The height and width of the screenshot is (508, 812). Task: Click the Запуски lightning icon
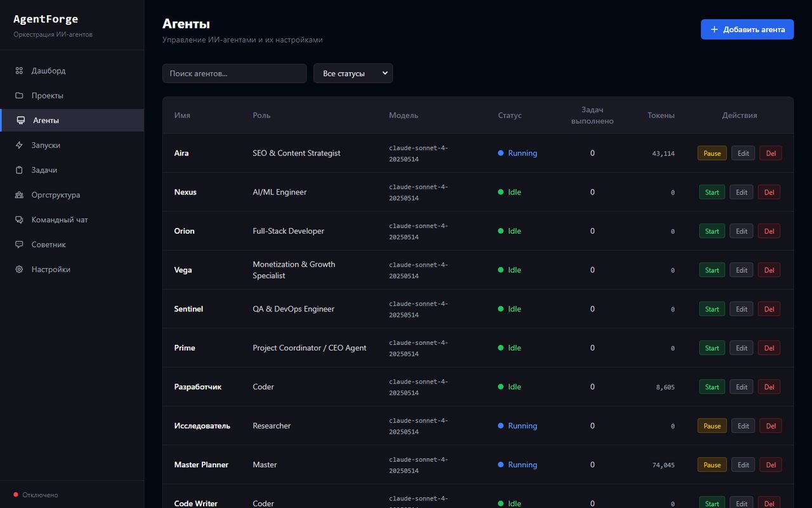click(x=19, y=145)
